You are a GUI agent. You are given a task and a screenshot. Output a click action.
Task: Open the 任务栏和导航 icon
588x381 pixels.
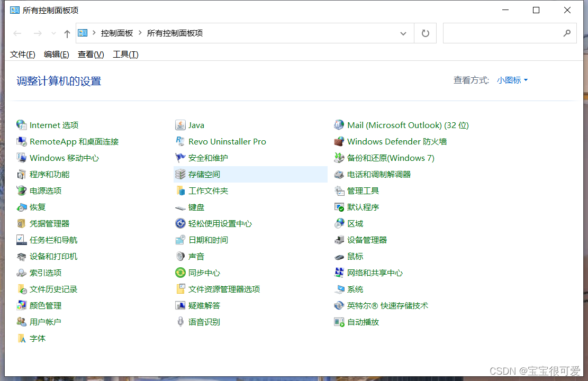click(x=21, y=240)
